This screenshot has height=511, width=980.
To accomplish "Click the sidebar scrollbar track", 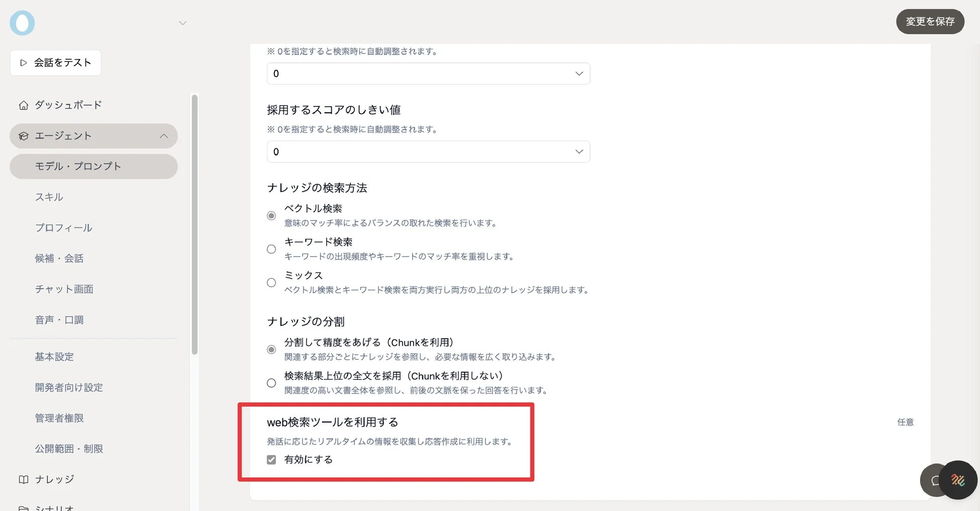I will (194, 216).
